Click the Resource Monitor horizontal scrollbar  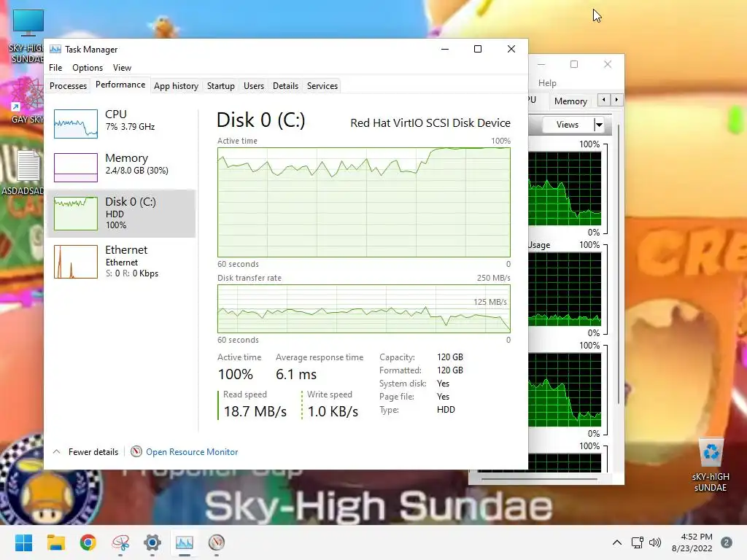pos(538,478)
